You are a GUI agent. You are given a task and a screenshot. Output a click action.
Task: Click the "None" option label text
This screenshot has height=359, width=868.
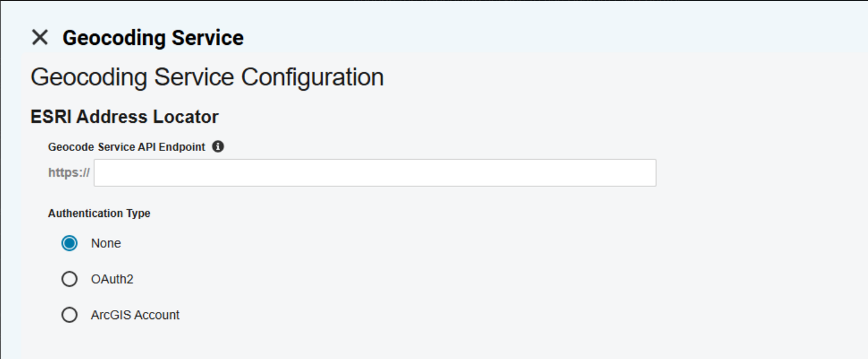tap(106, 244)
